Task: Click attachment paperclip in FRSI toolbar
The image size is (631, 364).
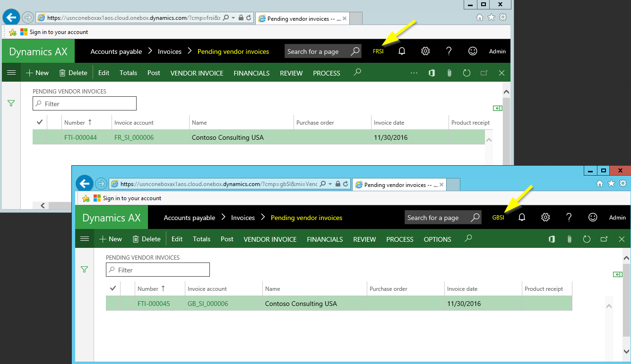Action: (449, 73)
